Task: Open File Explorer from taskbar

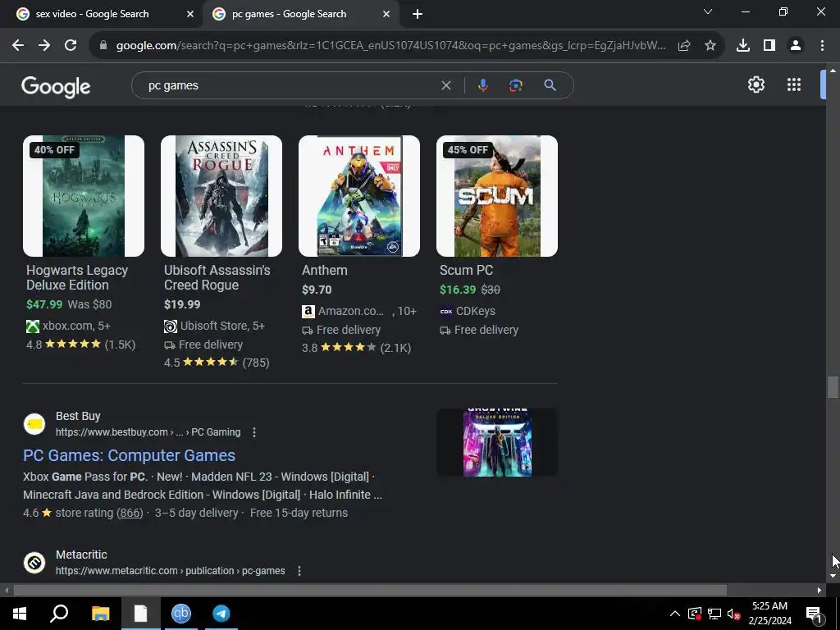Action: tap(100, 614)
